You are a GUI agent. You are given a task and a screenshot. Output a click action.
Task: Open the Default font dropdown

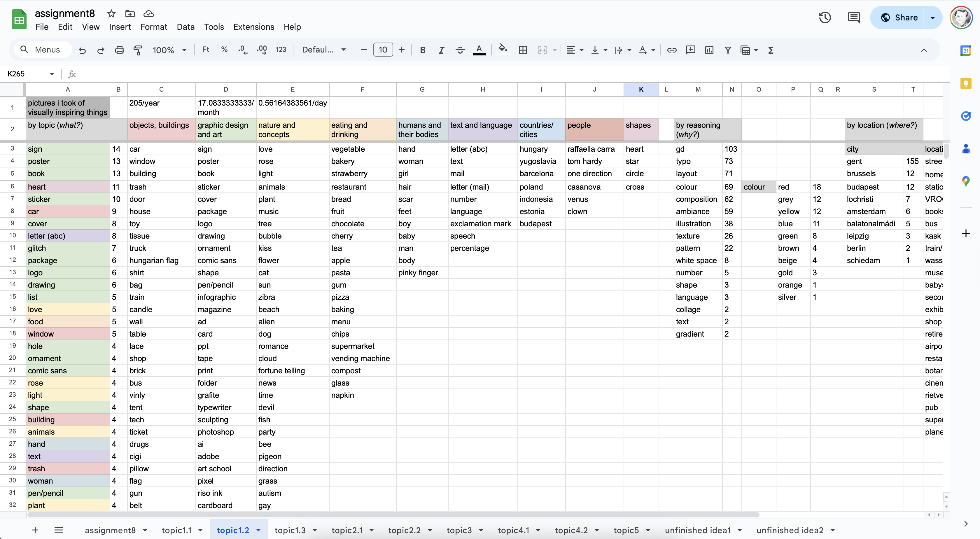324,50
